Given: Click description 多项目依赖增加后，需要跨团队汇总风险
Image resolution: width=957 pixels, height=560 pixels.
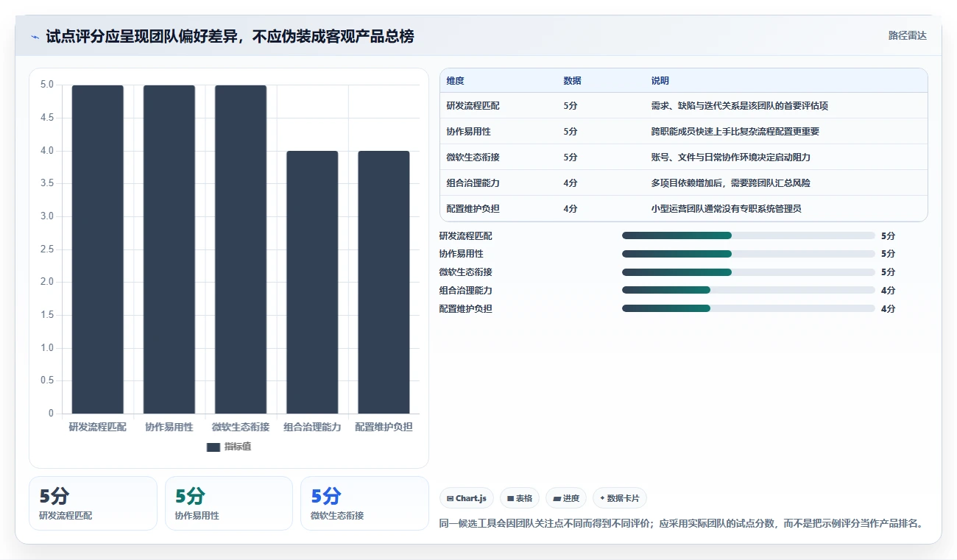Looking at the screenshot, I should 730,183.
